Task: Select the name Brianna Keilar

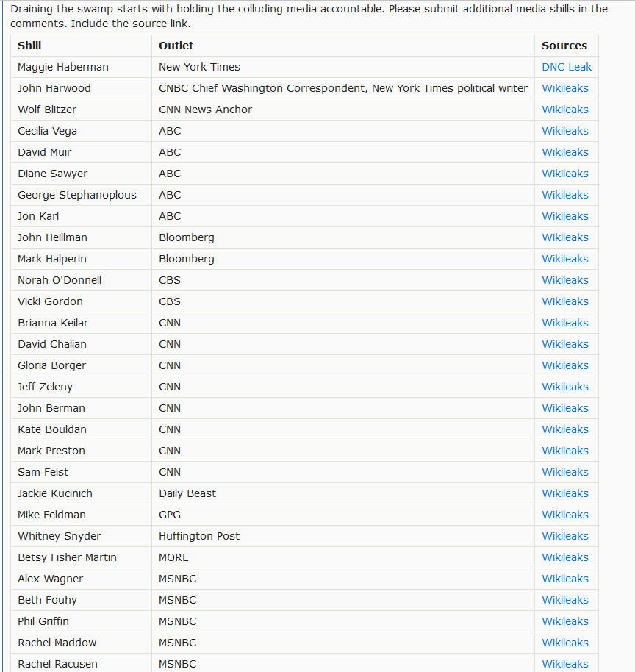Action: click(53, 323)
